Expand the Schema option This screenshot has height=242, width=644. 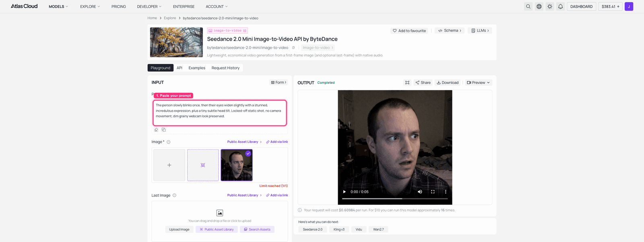point(450,31)
